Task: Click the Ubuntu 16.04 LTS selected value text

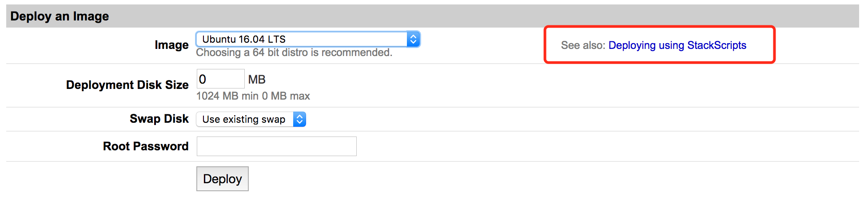Action: point(244,39)
